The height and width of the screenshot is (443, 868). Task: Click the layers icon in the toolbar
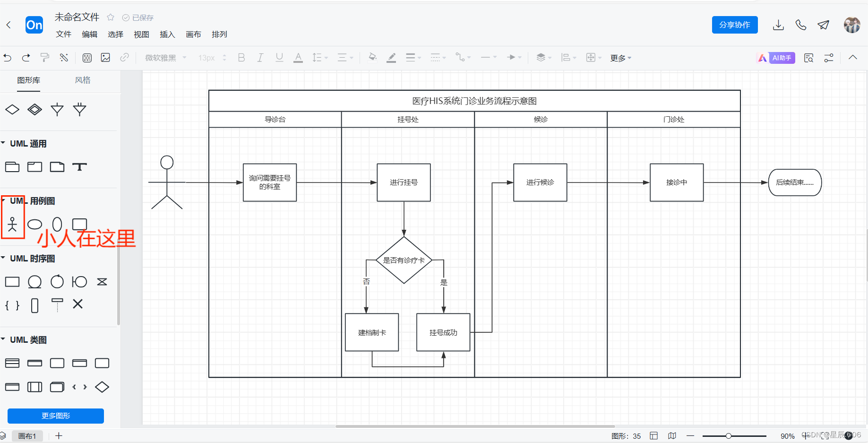tap(541, 57)
